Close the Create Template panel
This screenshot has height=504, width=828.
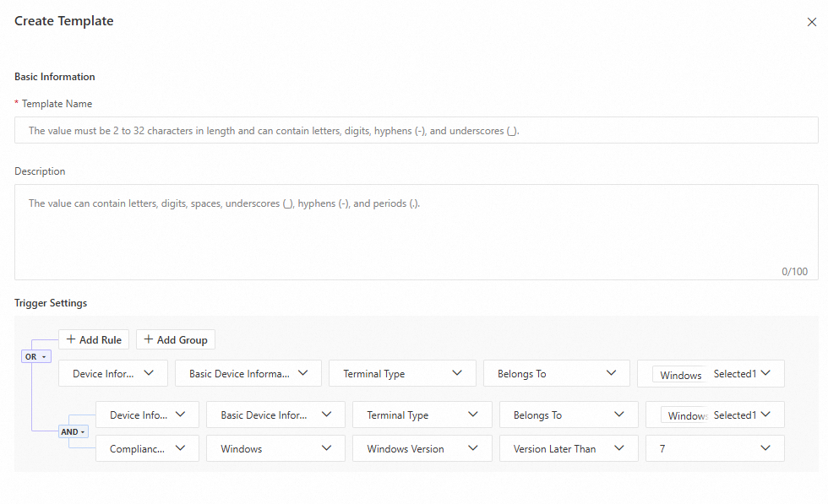pos(811,23)
